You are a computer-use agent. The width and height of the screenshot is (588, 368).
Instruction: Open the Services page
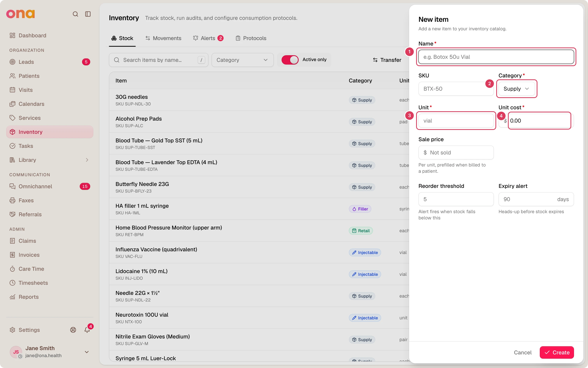point(50,118)
